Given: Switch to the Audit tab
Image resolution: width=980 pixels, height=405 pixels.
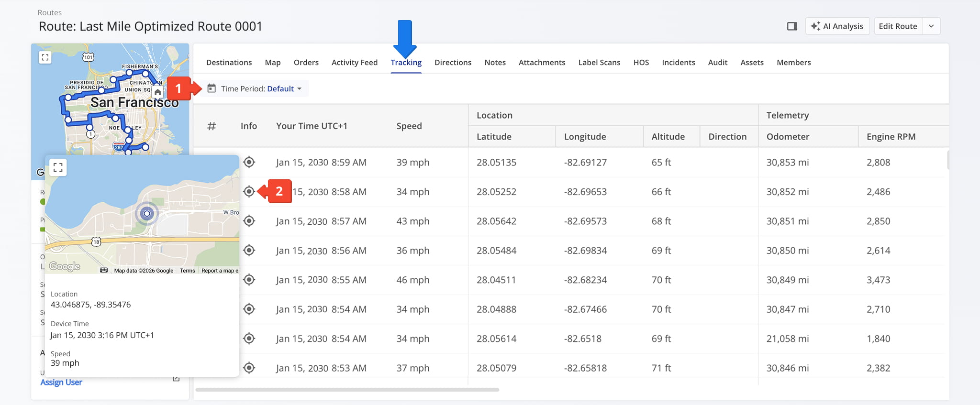Looking at the screenshot, I should coord(718,63).
